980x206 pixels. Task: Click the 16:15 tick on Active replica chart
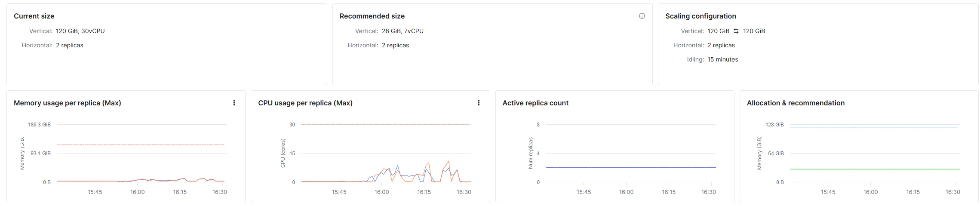(669, 192)
